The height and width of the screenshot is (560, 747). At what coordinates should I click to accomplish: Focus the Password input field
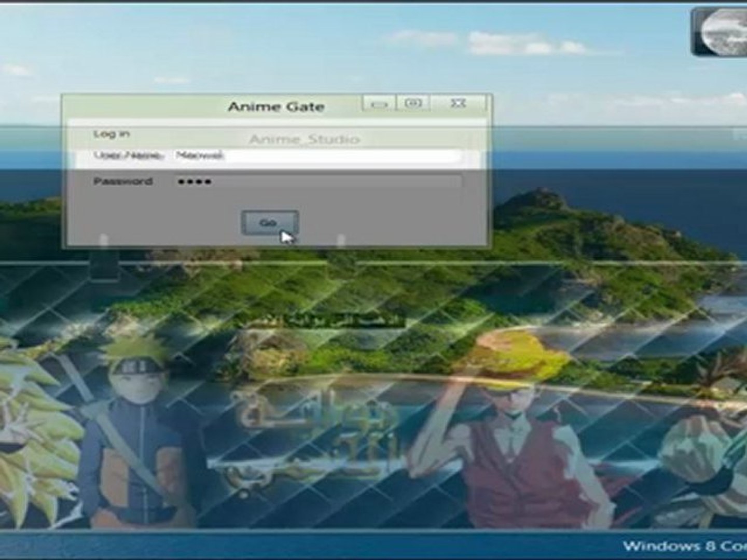tap(316, 181)
